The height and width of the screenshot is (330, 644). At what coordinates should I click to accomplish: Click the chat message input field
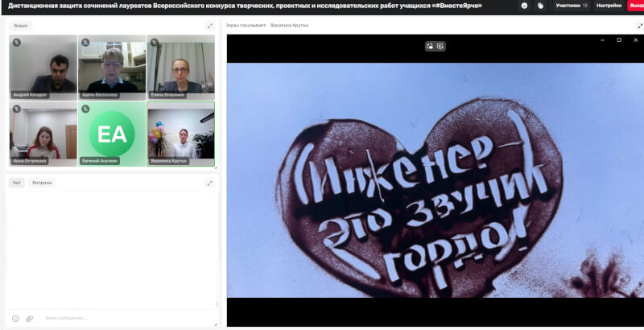tap(121, 318)
